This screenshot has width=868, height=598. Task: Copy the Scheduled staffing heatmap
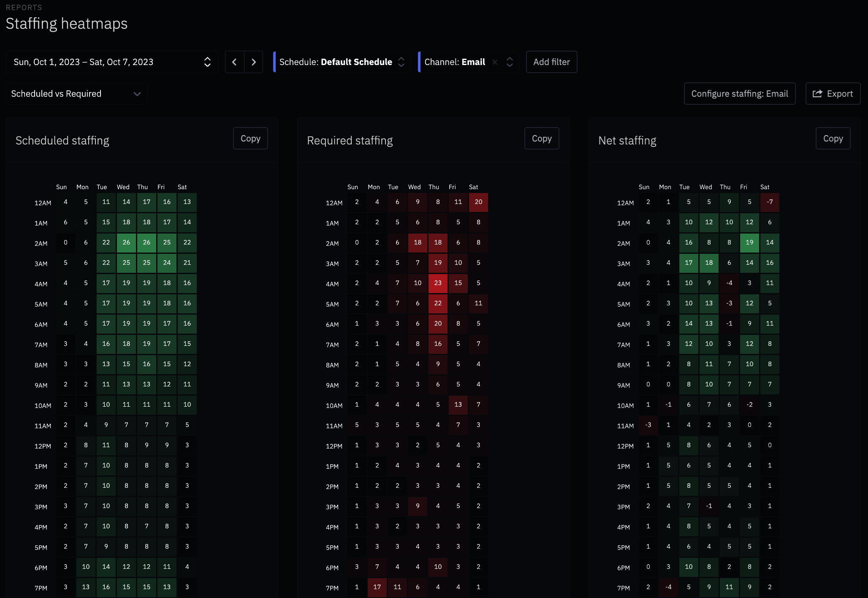pyautogui.click(x=250, y=139)
